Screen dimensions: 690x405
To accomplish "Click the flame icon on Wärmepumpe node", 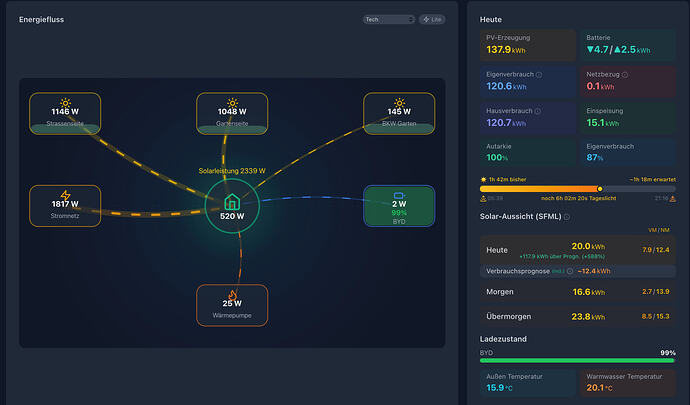I will (x=232, y=295).
